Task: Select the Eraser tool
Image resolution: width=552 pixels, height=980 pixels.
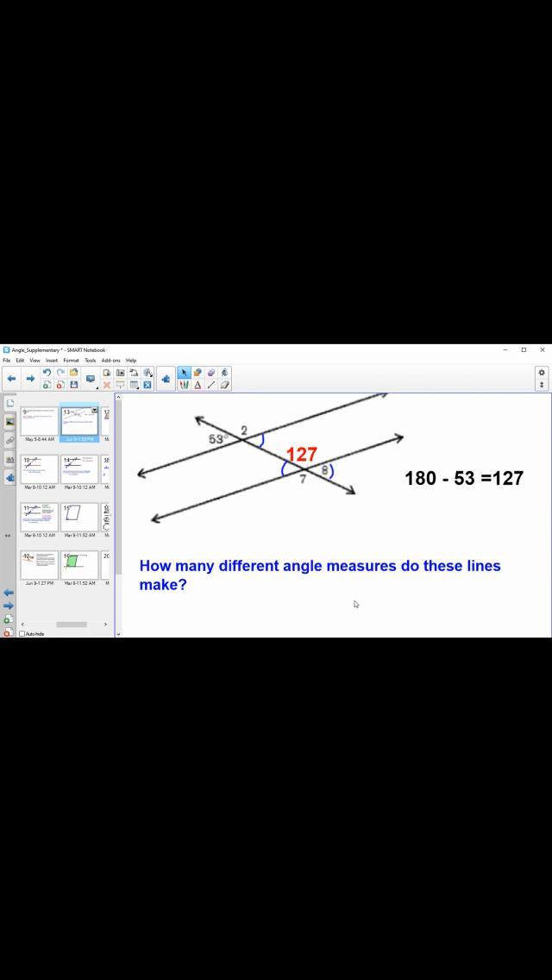Action: coord(224,385)
